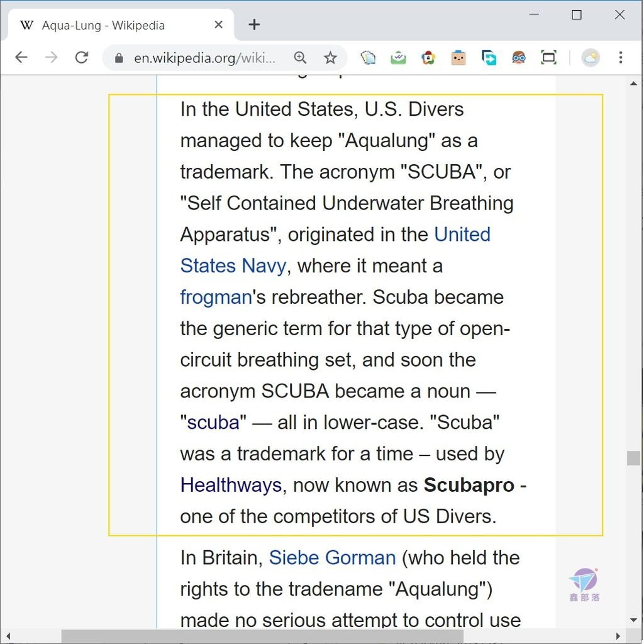Click the scroll right arrow
The width and height of the screenshot is (644, 644).
618,636
